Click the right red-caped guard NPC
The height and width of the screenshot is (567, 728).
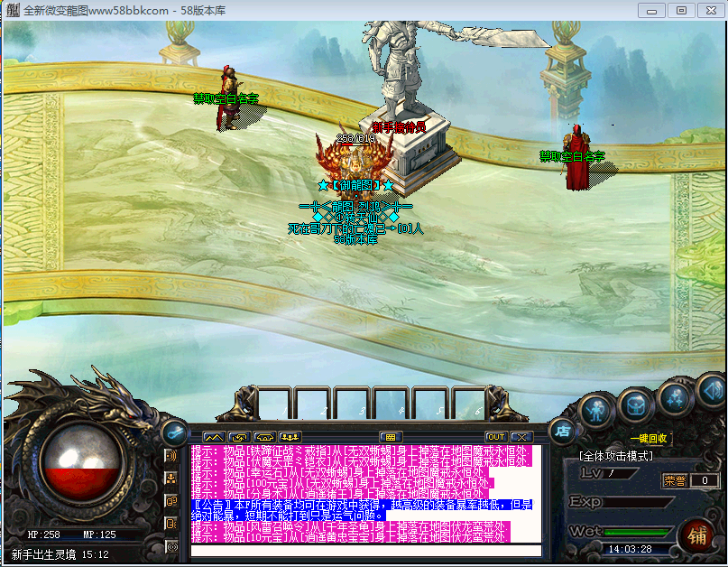(x=576, y=156)
